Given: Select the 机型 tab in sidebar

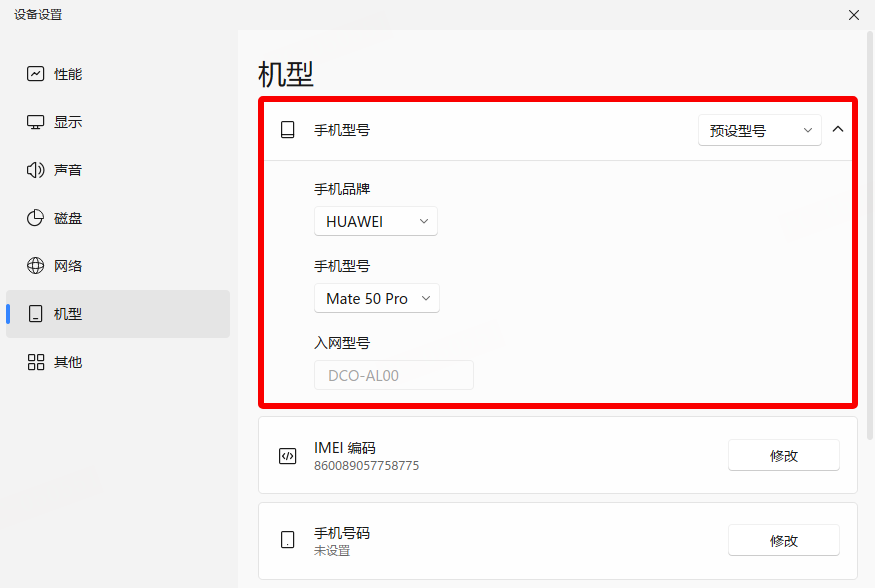Looking at the screenshot, I should coord(68,314).
